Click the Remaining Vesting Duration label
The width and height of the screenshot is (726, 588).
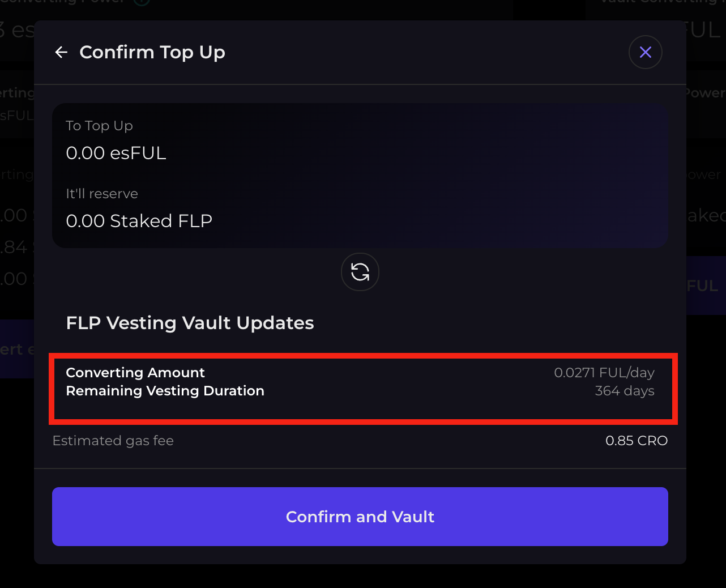pyautogui.click(x=165, y=391)
